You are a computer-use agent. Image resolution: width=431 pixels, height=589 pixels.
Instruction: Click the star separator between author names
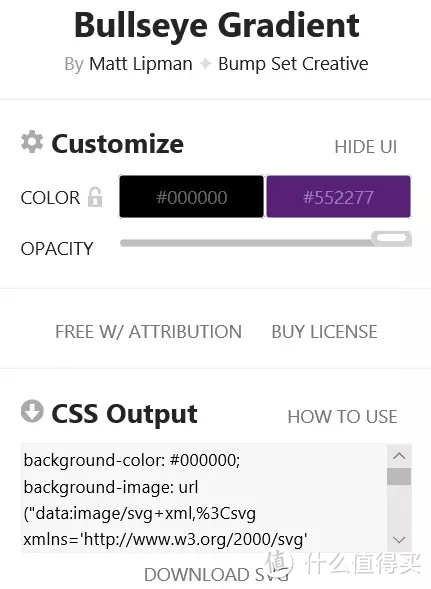point(206,64)
